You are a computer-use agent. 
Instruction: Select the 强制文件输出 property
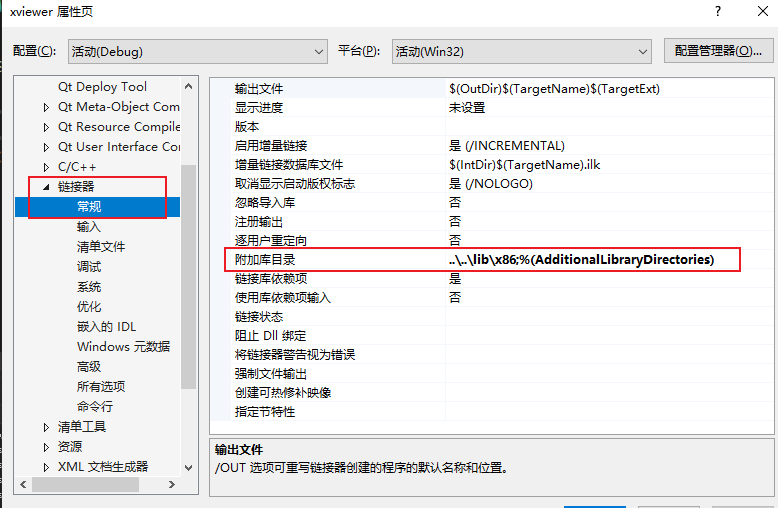491,373
